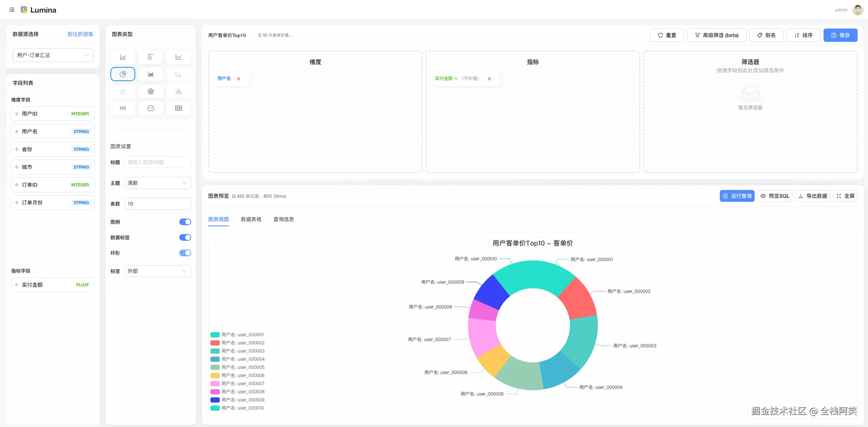Open the 用户-订单汇总 data source dropdown
868x427 pixels.
(x=53, y=55)
